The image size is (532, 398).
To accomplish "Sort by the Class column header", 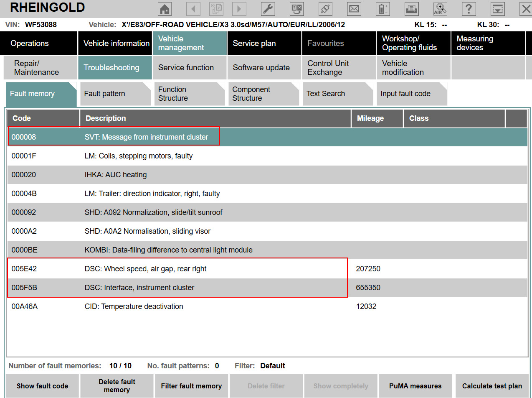I will [454, 118].
